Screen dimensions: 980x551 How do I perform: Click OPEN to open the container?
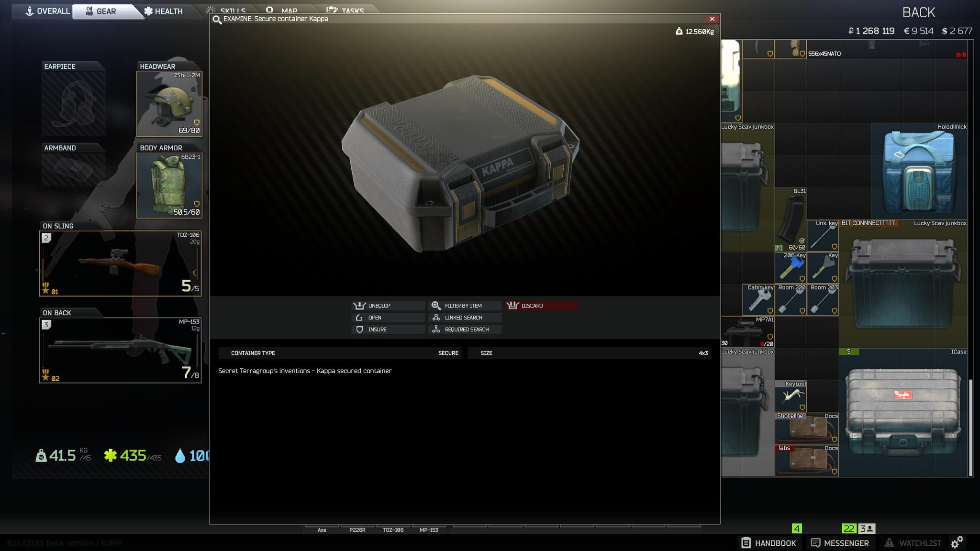click(x=388, y=318)
